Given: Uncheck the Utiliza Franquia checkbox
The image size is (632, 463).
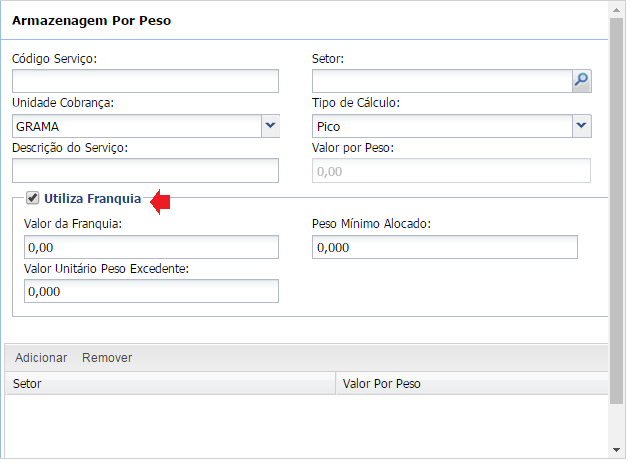Looking at the screenshot, I should pos(33,198).
